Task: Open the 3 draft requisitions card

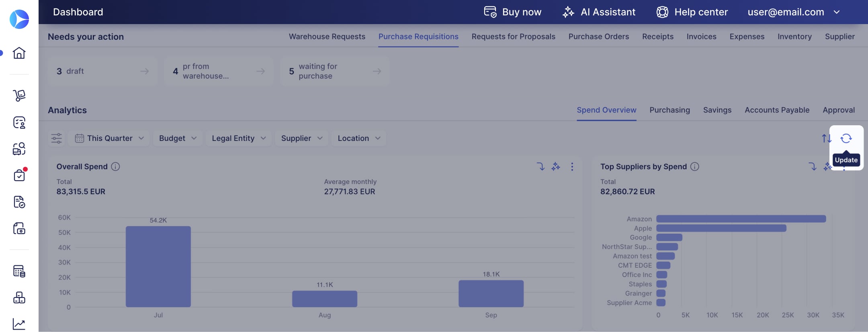Action: pyautogui.click(x=102, y=71)
